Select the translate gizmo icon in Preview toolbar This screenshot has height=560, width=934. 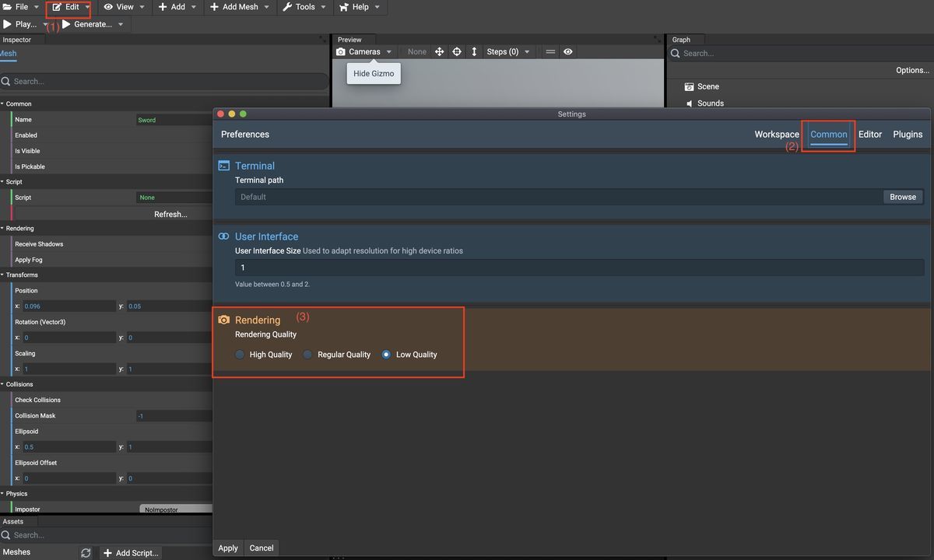pos(439,51)
